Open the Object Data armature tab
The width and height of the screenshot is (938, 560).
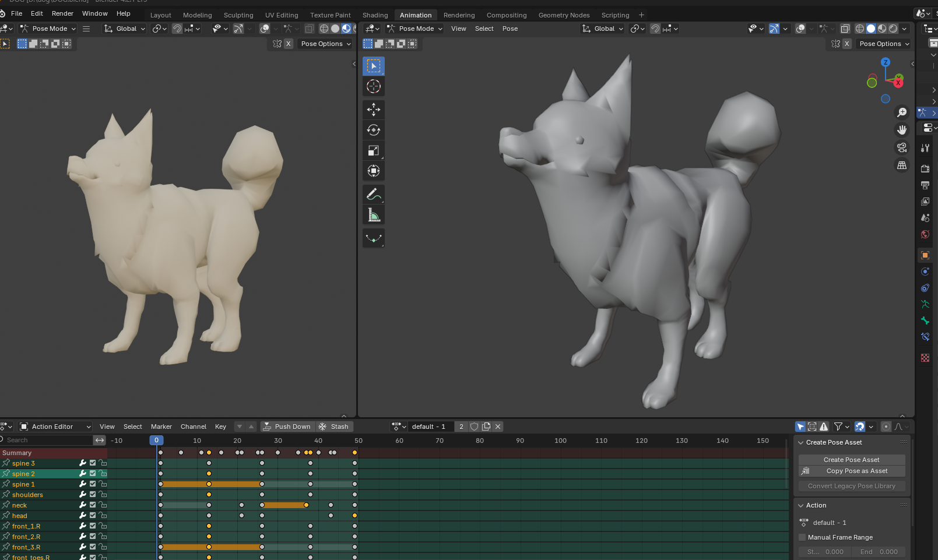pos(925,304)
